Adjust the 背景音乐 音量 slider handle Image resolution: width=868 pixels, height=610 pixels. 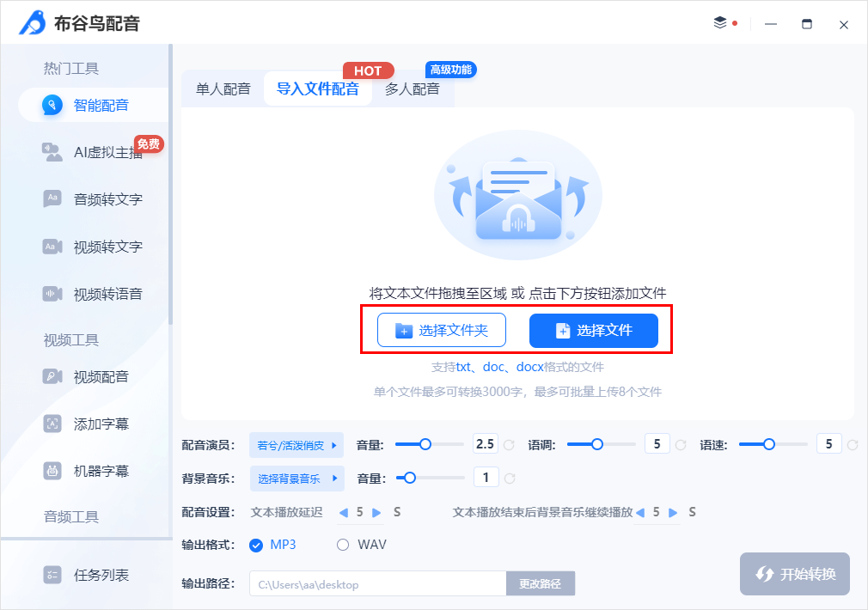click(x=410, y=478)
